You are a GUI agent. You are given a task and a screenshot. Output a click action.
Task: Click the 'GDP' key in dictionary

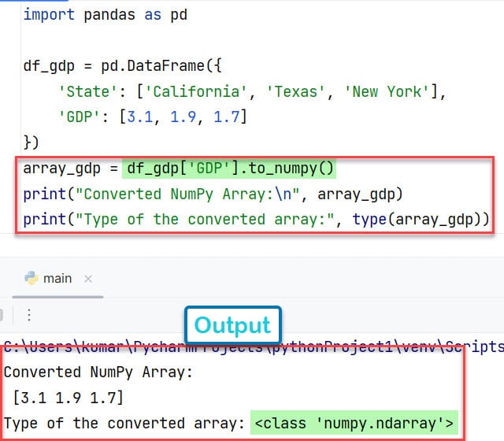79,117
